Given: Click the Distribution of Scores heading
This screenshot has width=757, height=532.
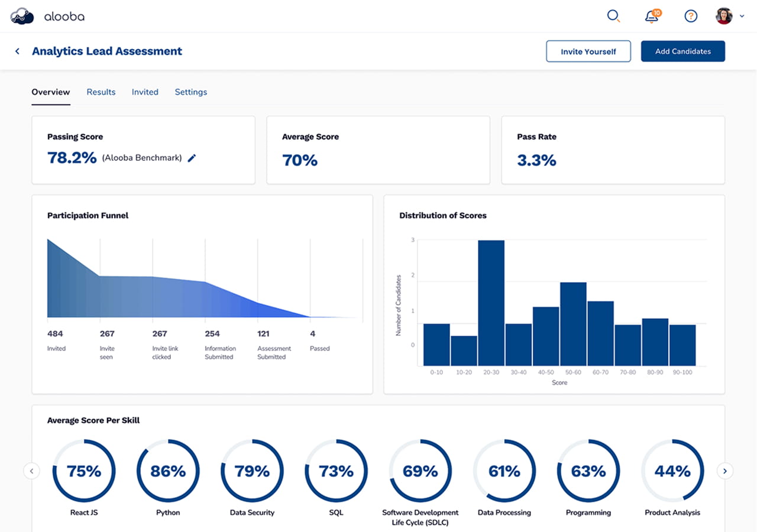Looking at the screenshot, I should [443, 216].
